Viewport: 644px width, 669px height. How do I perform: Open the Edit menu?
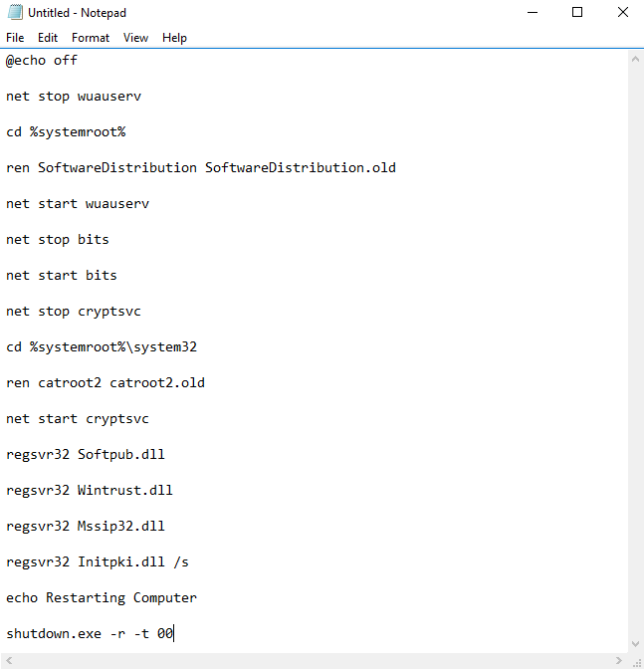click(x=48, y=38)
